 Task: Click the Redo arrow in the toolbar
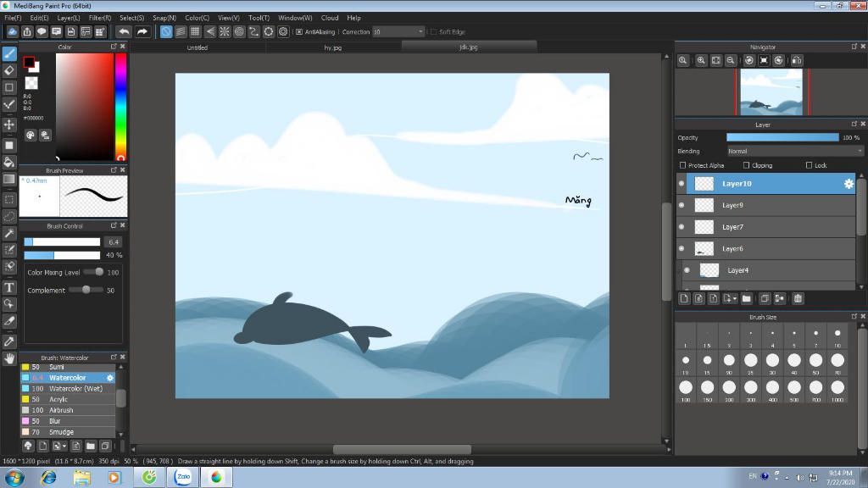[x=142, y=31]
